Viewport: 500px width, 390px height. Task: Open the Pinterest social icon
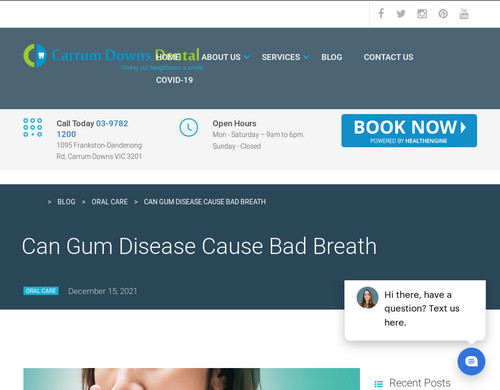(x=443, y=14)
